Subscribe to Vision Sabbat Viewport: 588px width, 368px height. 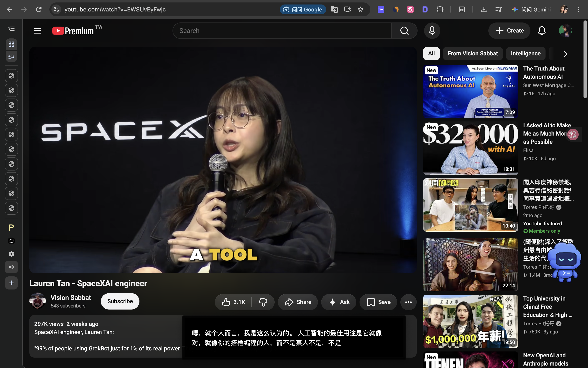coord(120,301)
